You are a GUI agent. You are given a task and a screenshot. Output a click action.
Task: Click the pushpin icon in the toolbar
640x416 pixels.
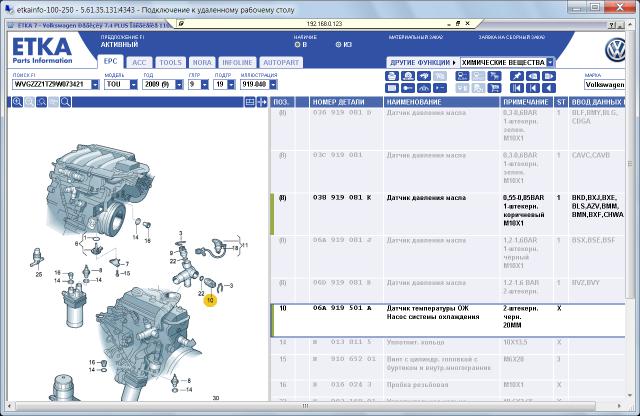(x=517, y=76)
